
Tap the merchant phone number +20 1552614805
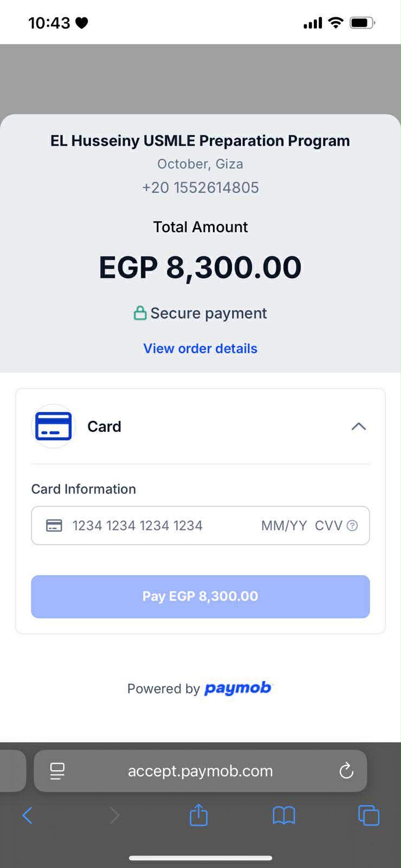(x=200, y=188)
